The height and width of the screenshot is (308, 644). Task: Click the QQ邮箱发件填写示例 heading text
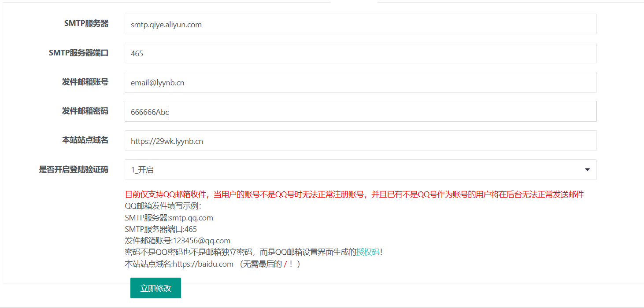163,206
